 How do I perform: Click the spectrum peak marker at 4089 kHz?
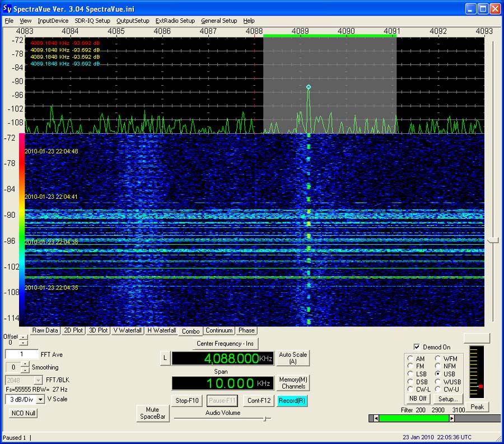309,87
